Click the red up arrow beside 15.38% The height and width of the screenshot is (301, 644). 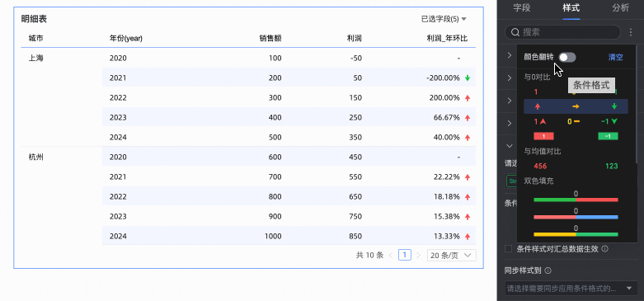coord(468,216)
